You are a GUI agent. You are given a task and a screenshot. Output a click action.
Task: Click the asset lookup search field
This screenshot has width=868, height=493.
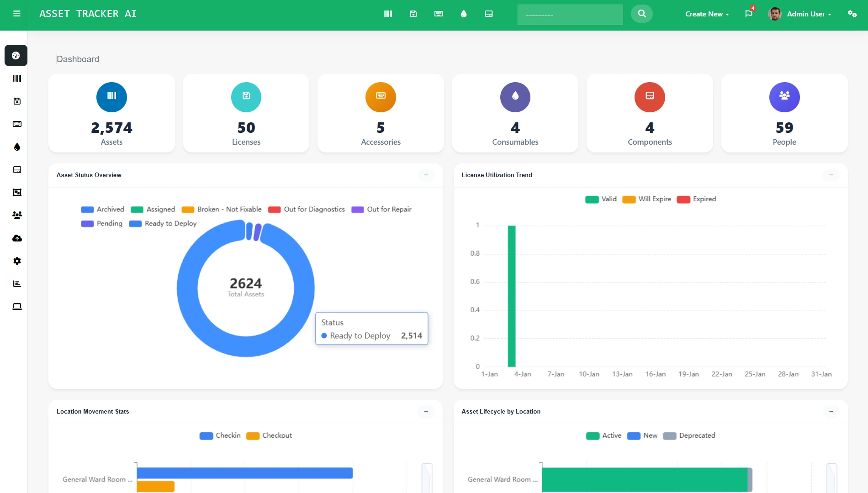pyautogui.click(x=570, y=15)
